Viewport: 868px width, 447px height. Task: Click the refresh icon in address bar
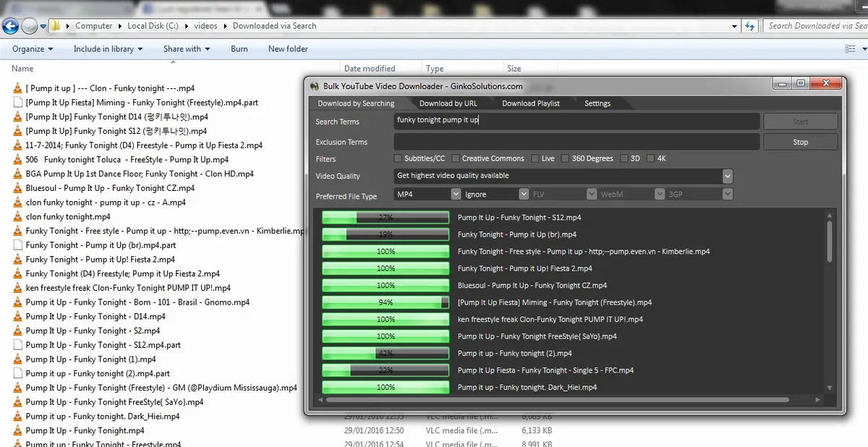[750, 25]
